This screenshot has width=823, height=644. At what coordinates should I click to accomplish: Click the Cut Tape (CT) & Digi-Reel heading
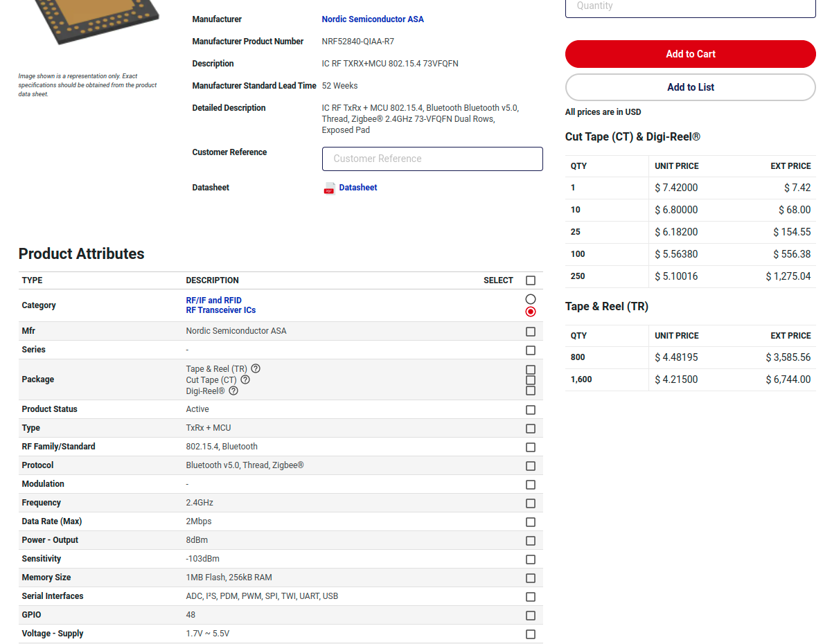click(x=632, y=137)
